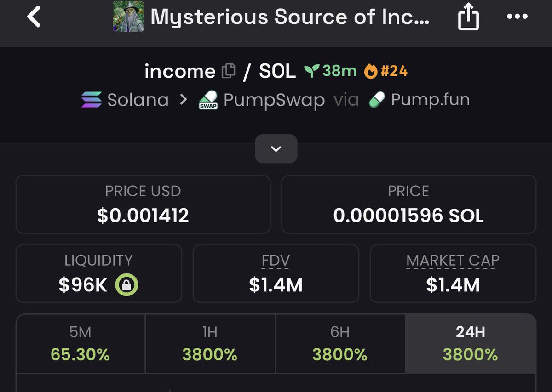Tap the liquidity locked padlock icon
Image resolution: width=552 pixels, height=392 pixels.
tap(126, 285)
